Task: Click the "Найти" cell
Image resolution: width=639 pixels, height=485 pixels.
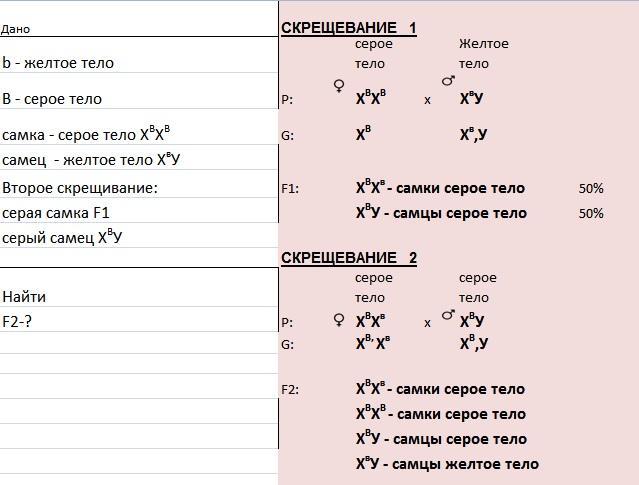Action: [x=24, y=297]
